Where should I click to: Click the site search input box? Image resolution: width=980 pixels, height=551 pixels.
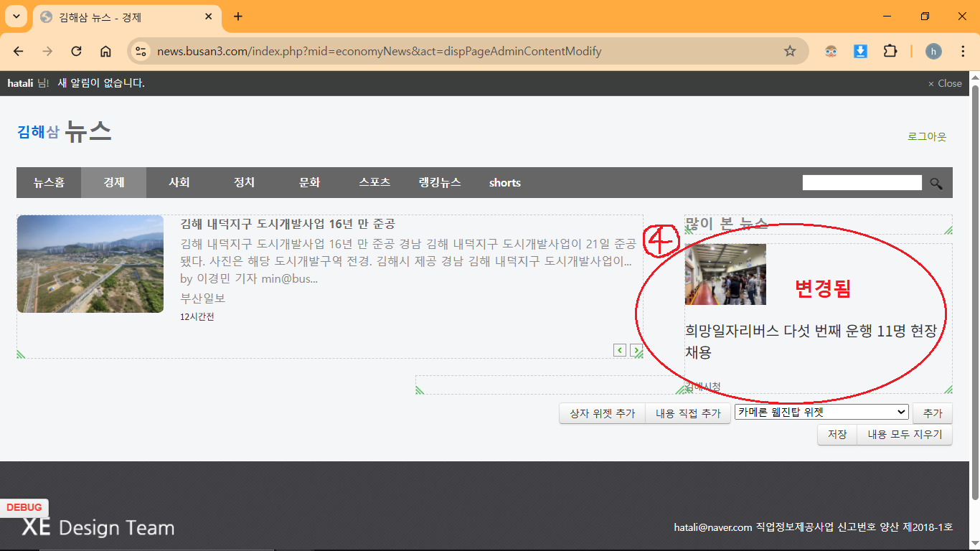862,183
